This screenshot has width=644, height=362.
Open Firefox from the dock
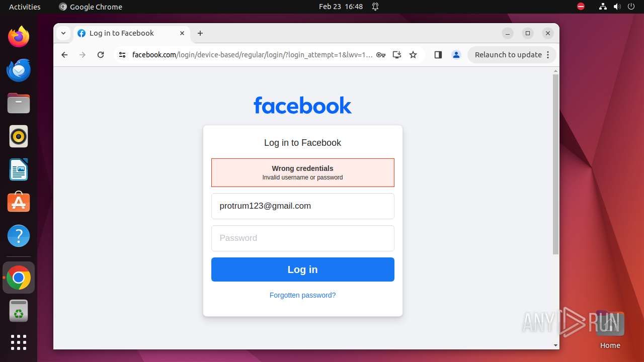click(x=19, y=37)
